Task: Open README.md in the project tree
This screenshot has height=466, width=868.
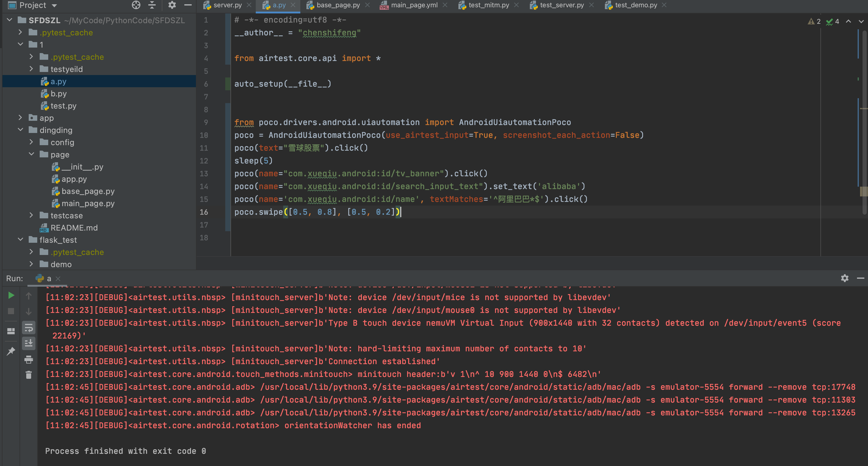Action: click(74, 228)
